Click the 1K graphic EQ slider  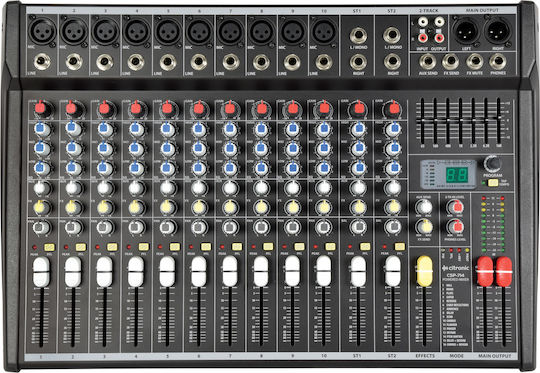[x=460, y=121]
